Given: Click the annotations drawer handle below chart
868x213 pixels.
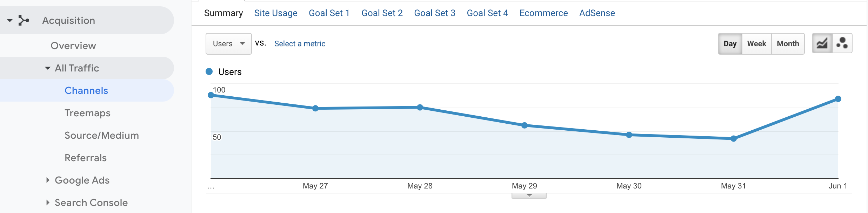Looking at the screenshot, I should [529, 195].
